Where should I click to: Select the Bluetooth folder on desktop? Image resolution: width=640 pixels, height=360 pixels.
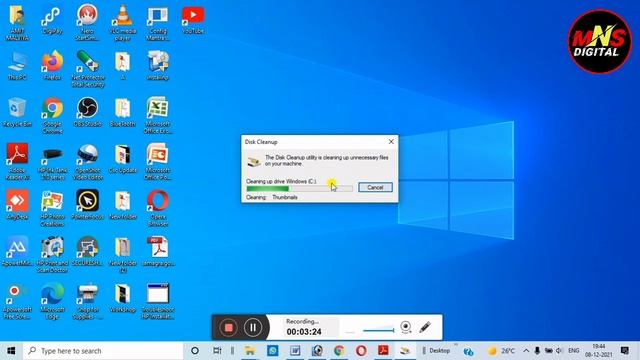[122, 112]
